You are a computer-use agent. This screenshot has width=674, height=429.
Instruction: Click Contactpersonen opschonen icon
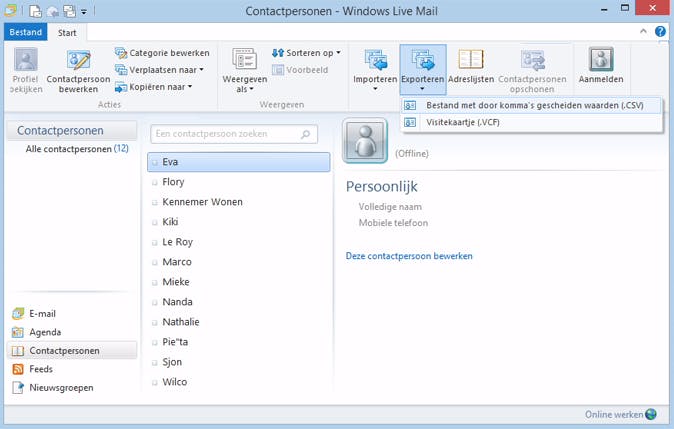pos(533,59)
